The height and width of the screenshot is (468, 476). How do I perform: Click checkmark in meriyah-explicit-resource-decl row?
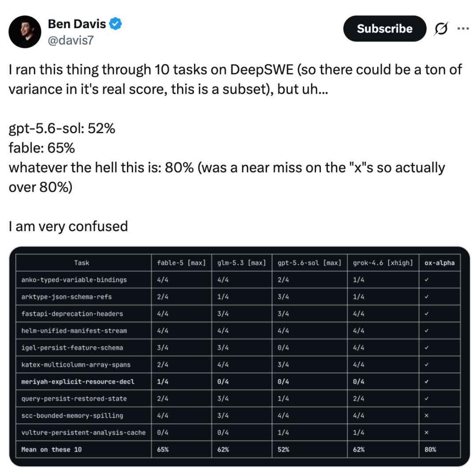[x=427, y=382]
